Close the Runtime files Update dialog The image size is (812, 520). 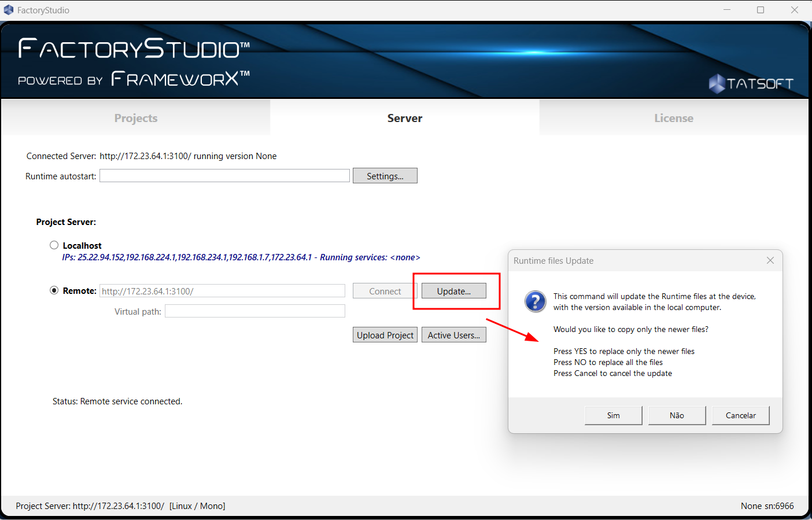[x=770, y=261]
